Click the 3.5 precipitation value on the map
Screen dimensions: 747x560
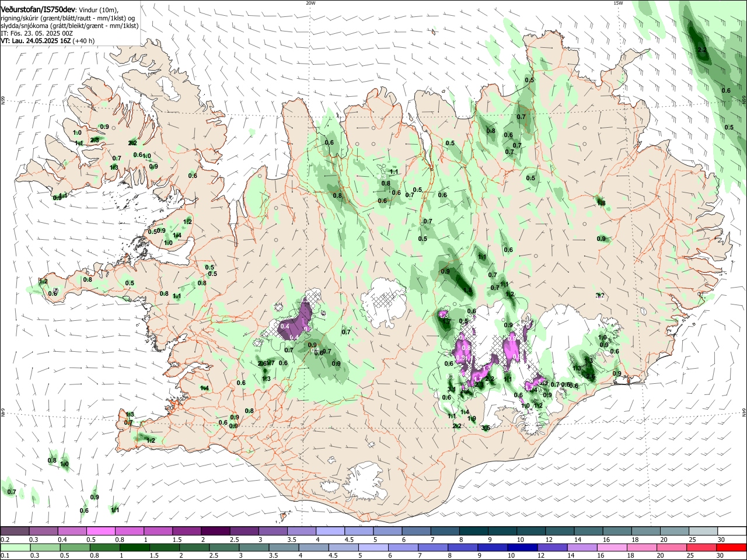tap(486, 428)
